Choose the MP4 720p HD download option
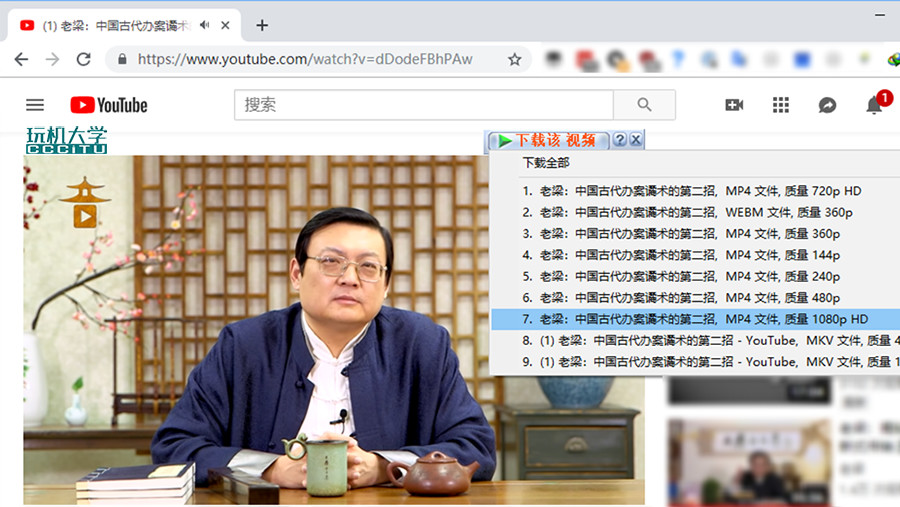Viewport: 900px width, 507px height. point(691,191)
